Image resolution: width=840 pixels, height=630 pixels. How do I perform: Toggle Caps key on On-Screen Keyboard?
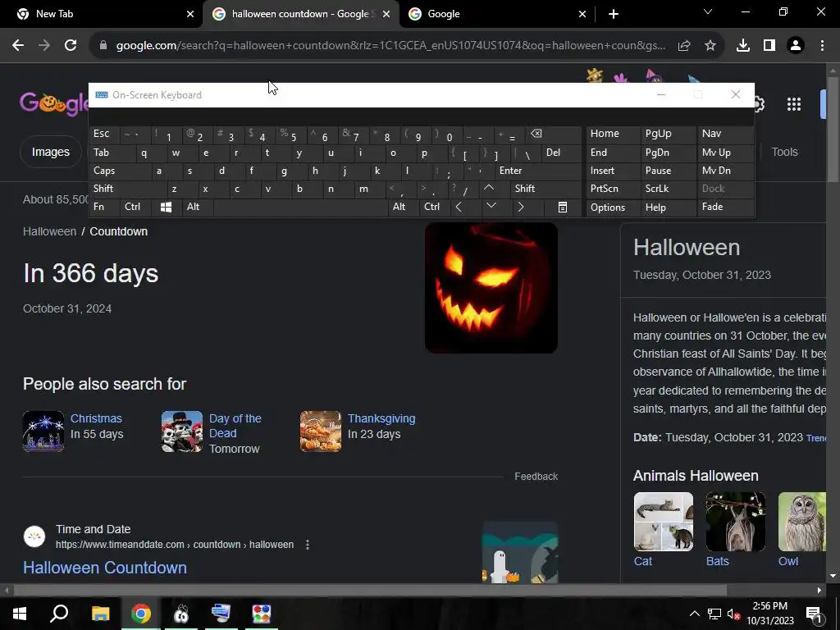coord(120,171)
